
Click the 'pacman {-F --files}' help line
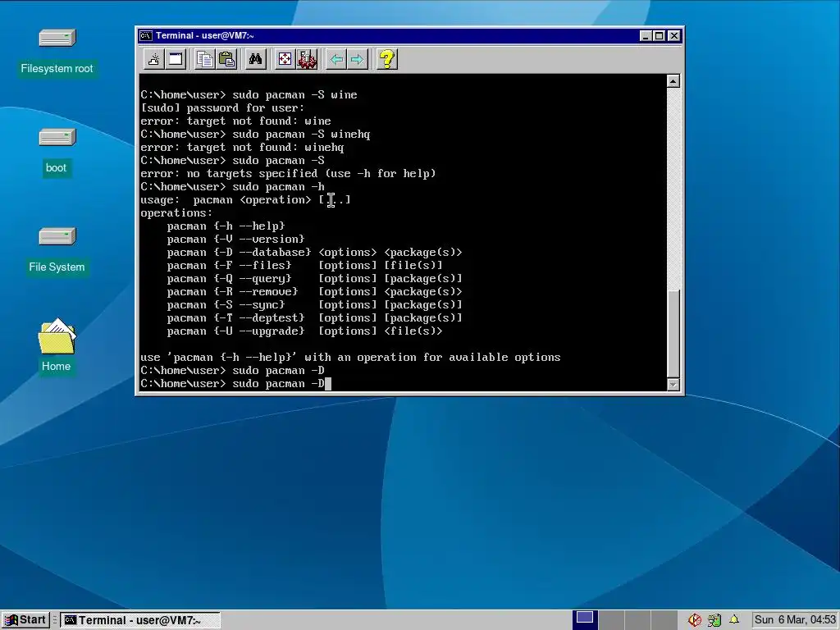coord(305,265)
